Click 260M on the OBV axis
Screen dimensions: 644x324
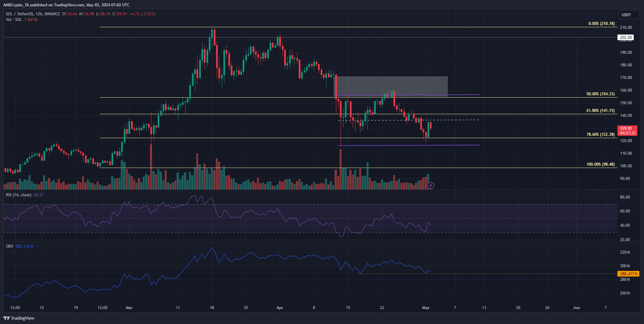(x=625, y=293)
